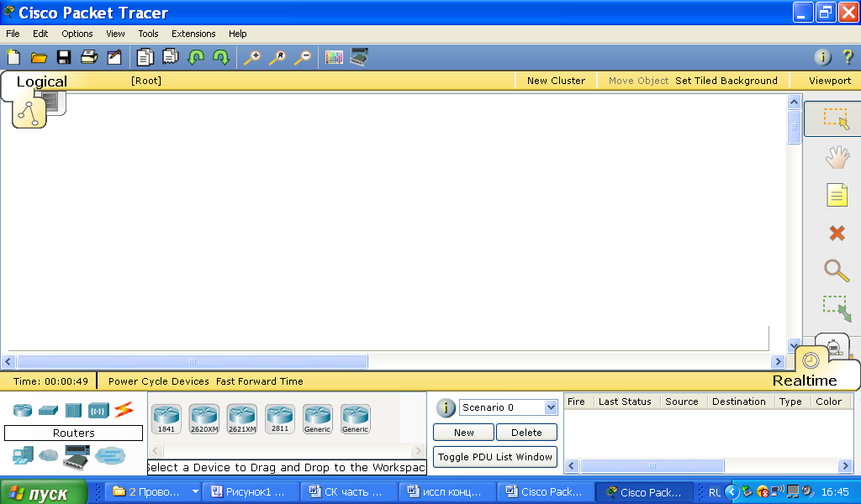The image size is (861, 504).
Task: Open the Tools menu
Action: [148, 34]
